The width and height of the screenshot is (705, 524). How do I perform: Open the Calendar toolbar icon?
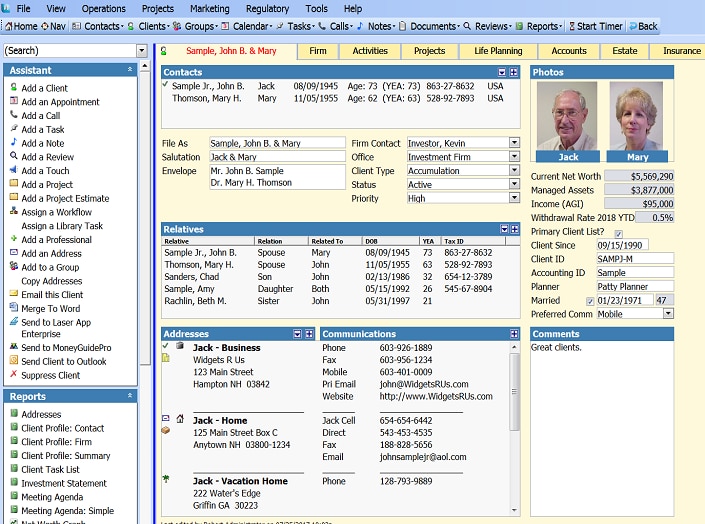point(225,27)
